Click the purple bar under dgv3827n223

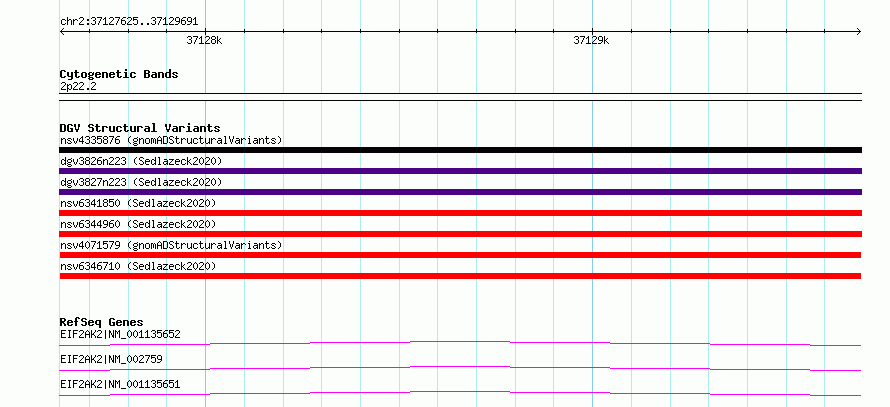click(460, 192)
